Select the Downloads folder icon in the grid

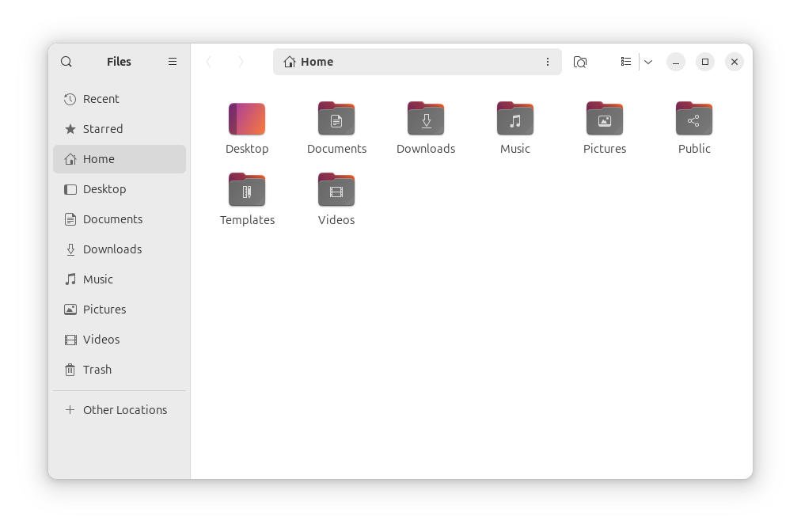[426, 119]
